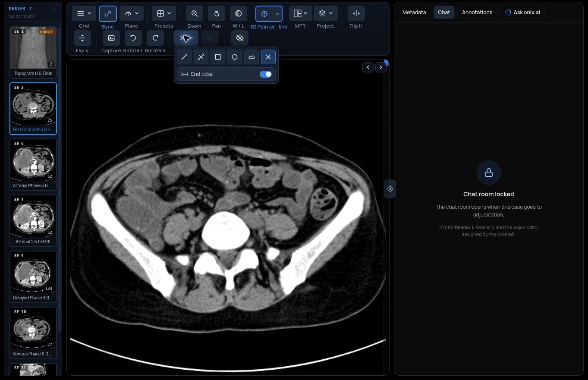Toggle annotation visibility eye icon

pos(240,38)
